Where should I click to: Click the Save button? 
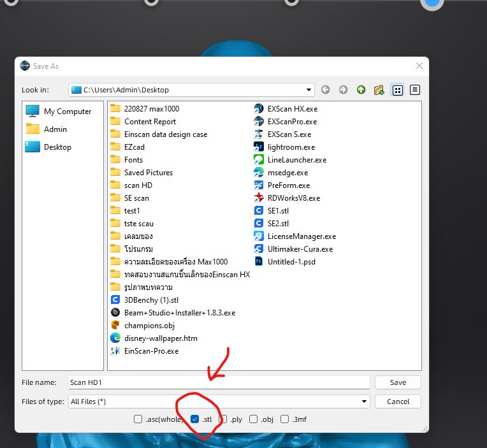pyautogui.click(x=398, y=382)
